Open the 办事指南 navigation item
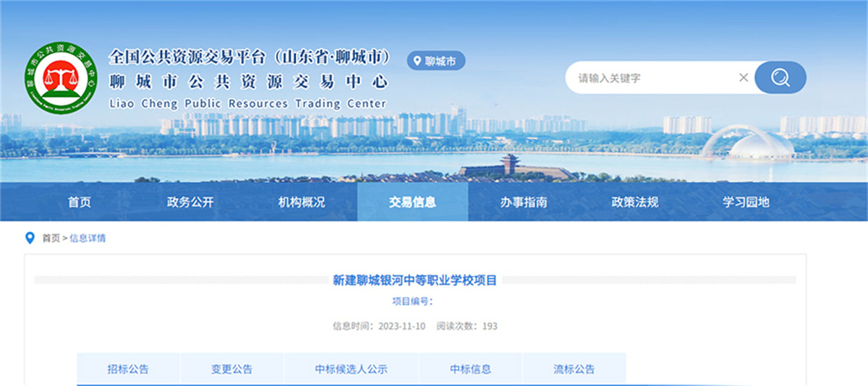 click(x=524, y=202)
